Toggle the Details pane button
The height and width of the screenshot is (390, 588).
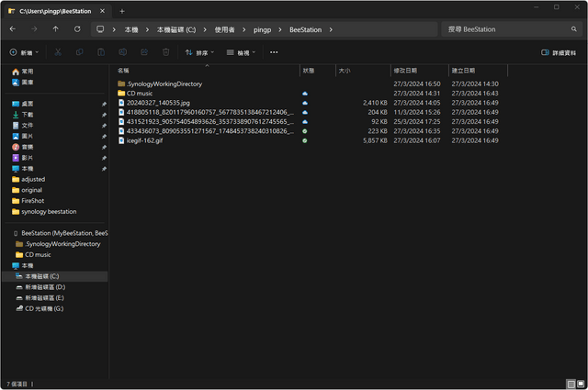coord(559,52)
